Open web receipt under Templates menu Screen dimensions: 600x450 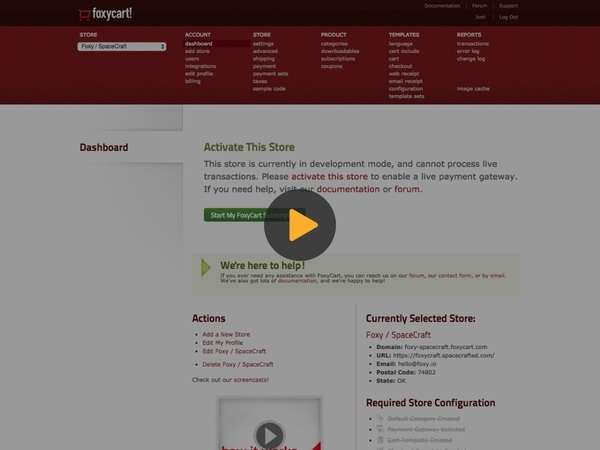404,74
